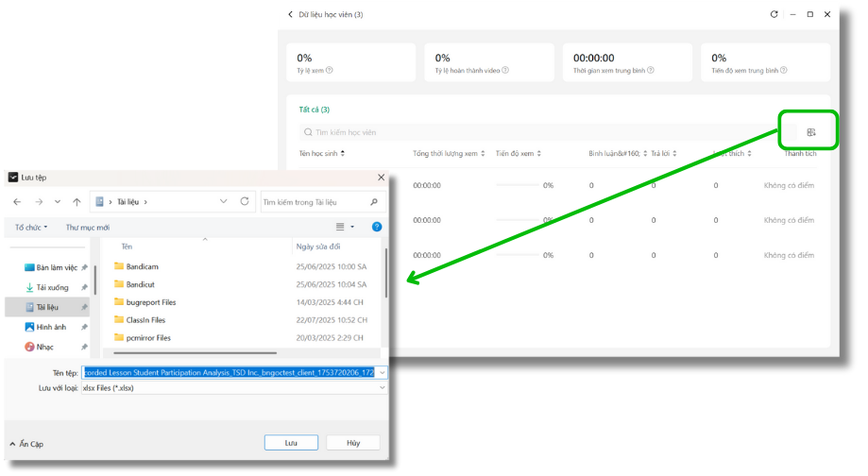Viewport: 868px width, 476px height.
Task: Open the Tổ chức dropdown menu
Action: pyautogui.click(x=31, y=228)
